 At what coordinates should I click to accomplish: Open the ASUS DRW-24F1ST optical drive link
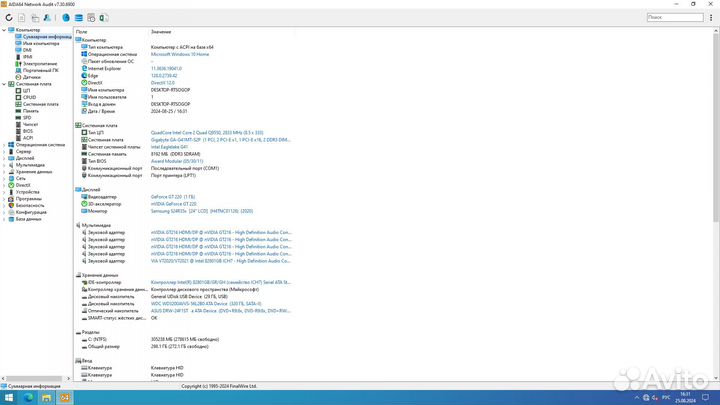click(x=220, y=311)
